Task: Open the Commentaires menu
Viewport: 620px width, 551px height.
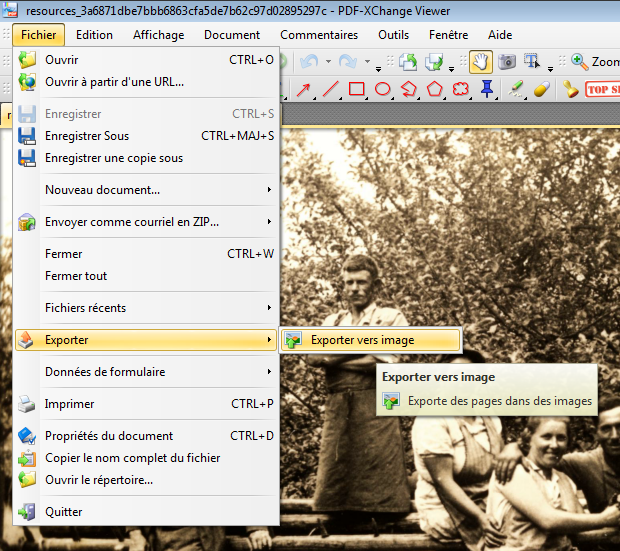Action: pos(319,35)
